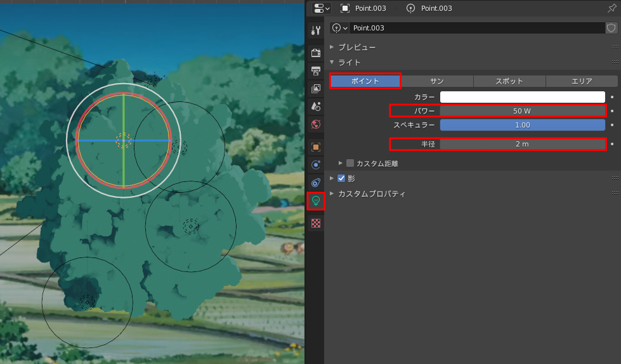621x364 pixels.
Task: Expand the カスタムプロパティ panel
Action: click(x=332, y=193)
